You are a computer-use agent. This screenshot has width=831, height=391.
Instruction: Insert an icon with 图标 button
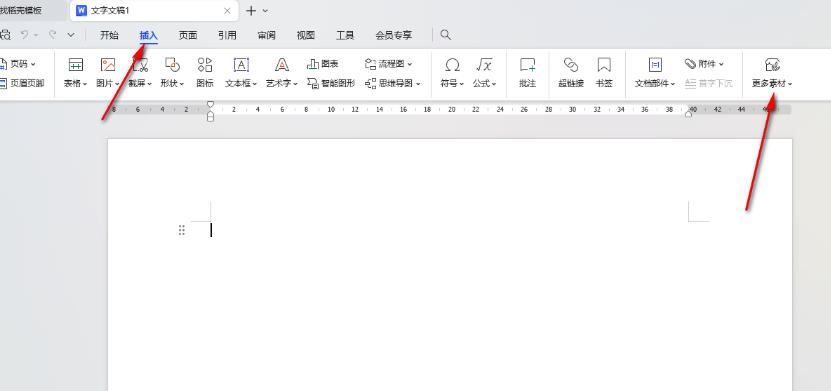coord(205,72)
